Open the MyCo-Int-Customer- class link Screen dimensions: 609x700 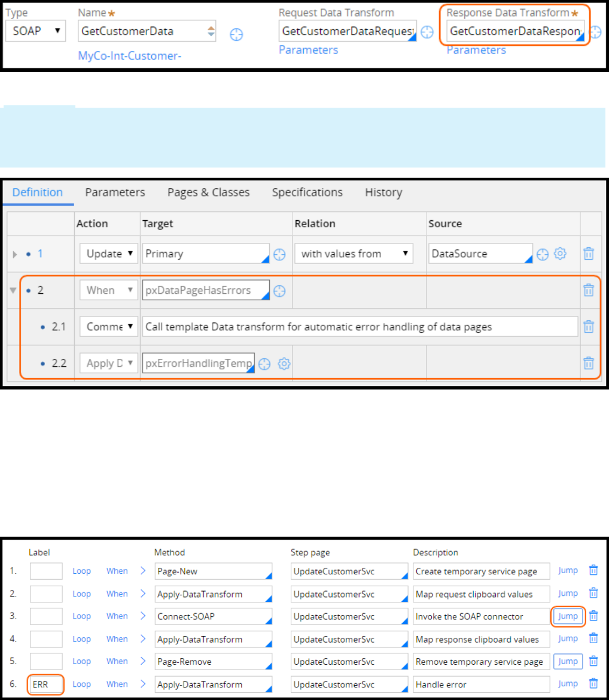(x=129, y=56)
